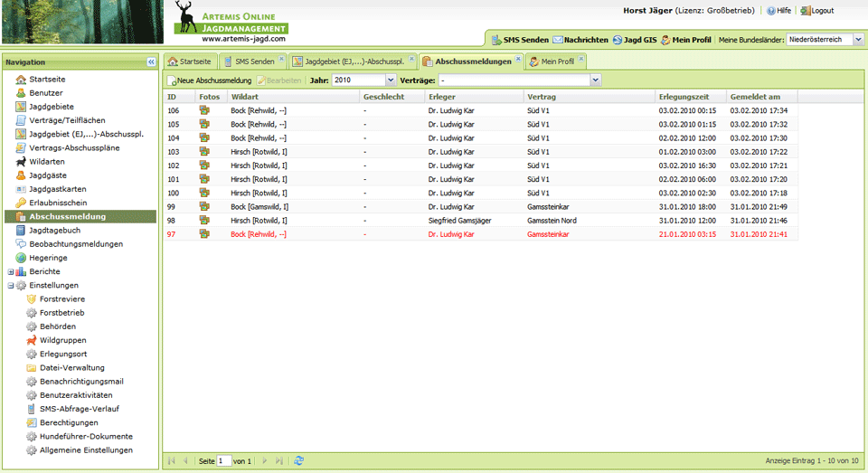The height and width of the screenshot is (473, 868).
Task: Sort by the Wildart column header
Action: tap(293, 97)
